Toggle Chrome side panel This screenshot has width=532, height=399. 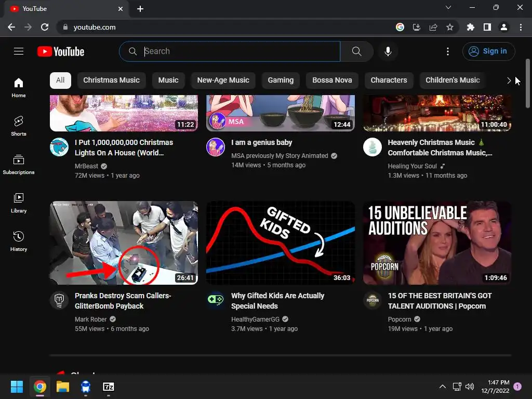coord(487,27)
